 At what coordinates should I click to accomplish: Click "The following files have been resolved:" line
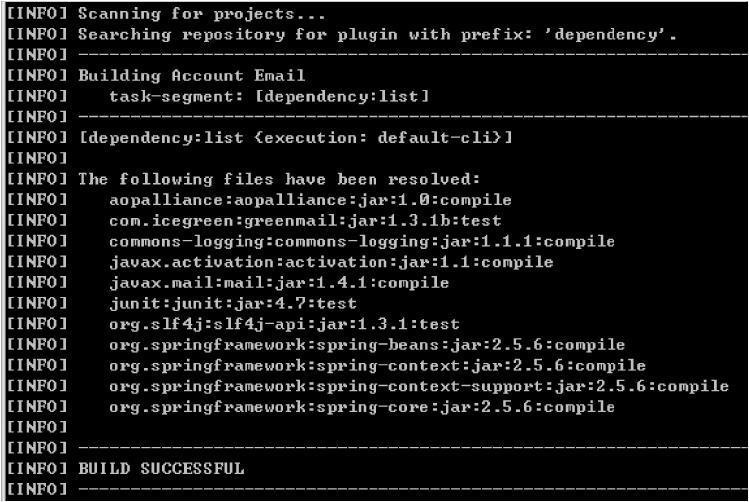[279, 179]
